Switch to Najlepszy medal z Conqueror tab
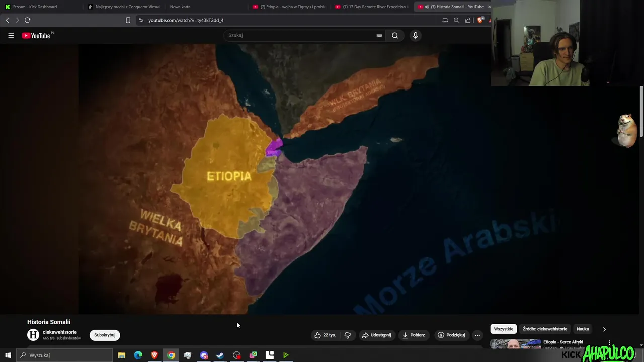The height and width of the screenshot is (362, 644). (x=123, y=7)
